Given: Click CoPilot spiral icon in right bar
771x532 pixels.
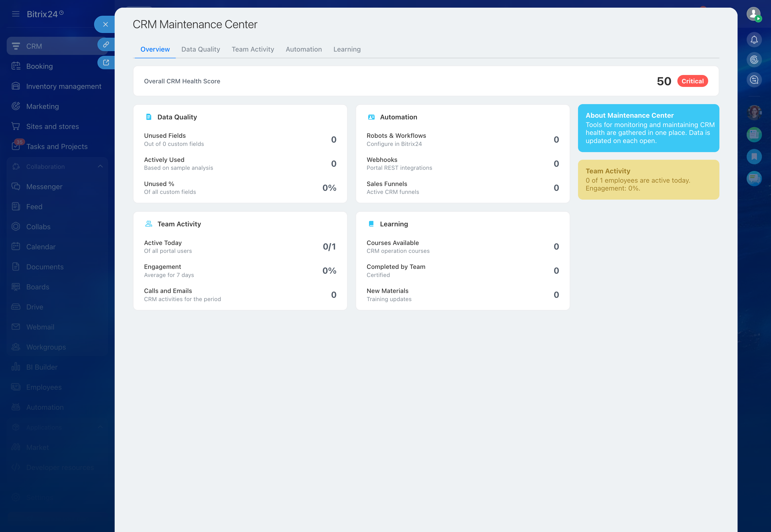Looking at the screenshot, I should coord(754,60).
